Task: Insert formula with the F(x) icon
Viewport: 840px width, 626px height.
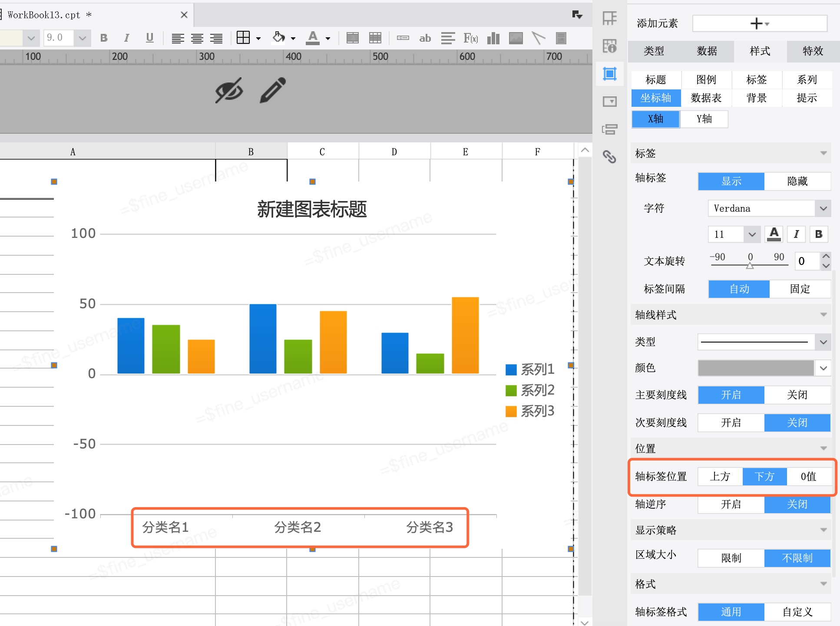Action: point(471,38)
